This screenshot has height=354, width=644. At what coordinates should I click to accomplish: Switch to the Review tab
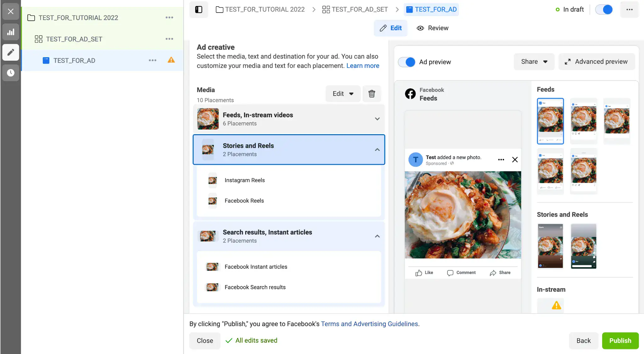pos(433,28)
